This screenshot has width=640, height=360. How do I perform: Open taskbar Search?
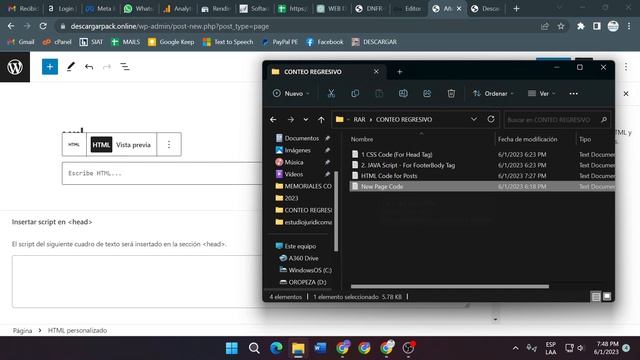point(254,348)
